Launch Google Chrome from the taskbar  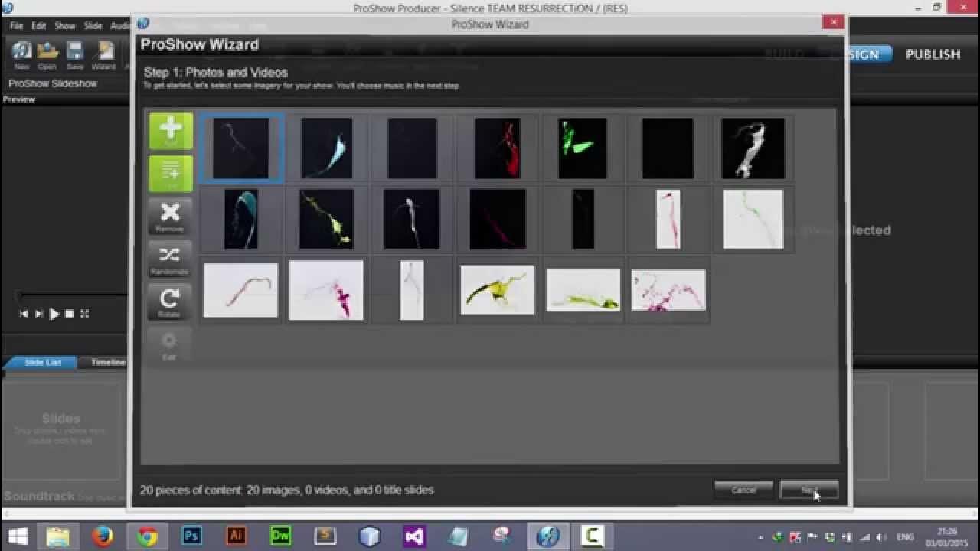point(147,536)
